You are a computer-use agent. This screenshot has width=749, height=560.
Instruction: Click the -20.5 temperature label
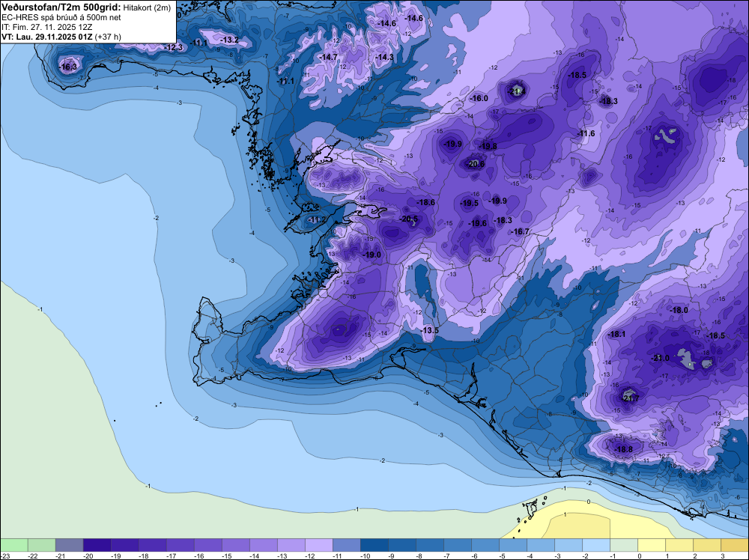pyautogui.click(x=408, y=219)
